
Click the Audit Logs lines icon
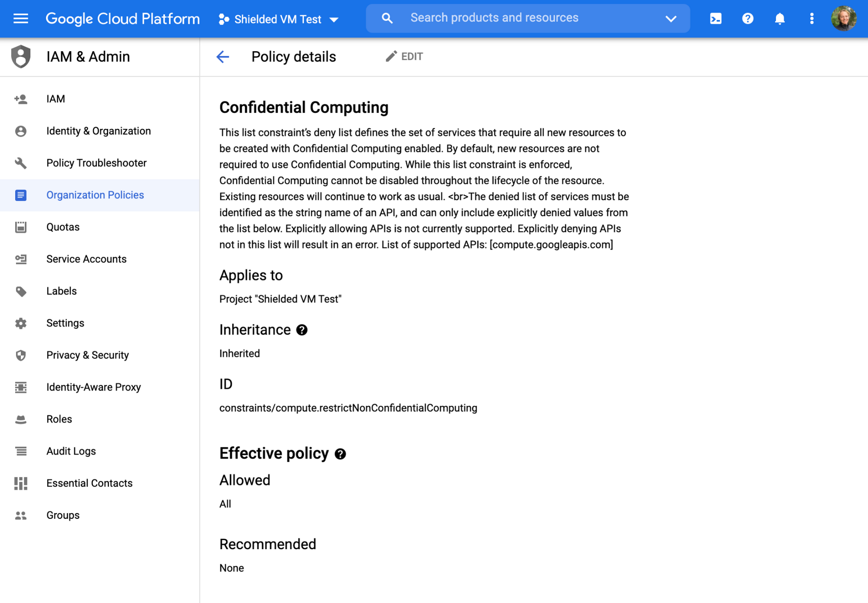pos(21,452)
